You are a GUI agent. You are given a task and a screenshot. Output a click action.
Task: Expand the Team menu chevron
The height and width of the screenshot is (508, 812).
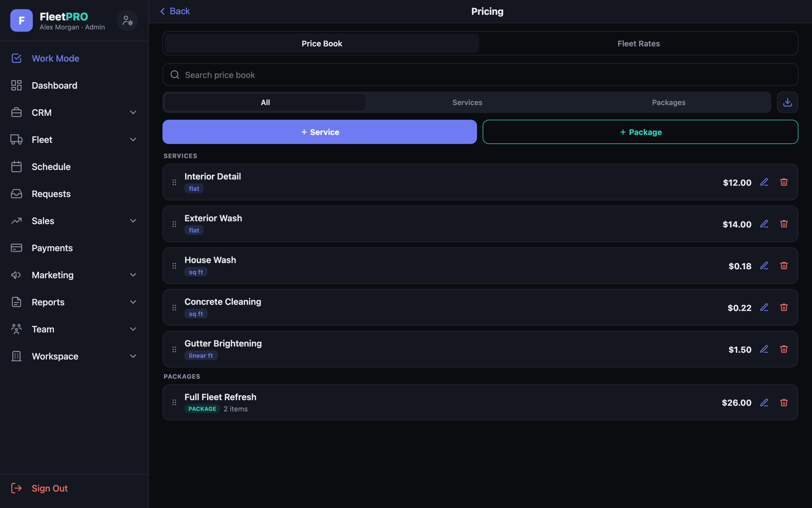[133, 329]
